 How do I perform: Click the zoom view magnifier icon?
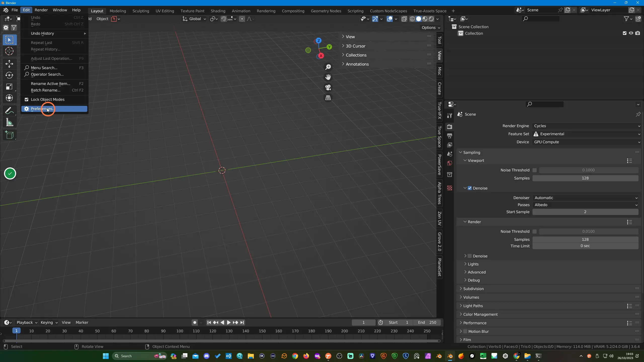[328, 67]
